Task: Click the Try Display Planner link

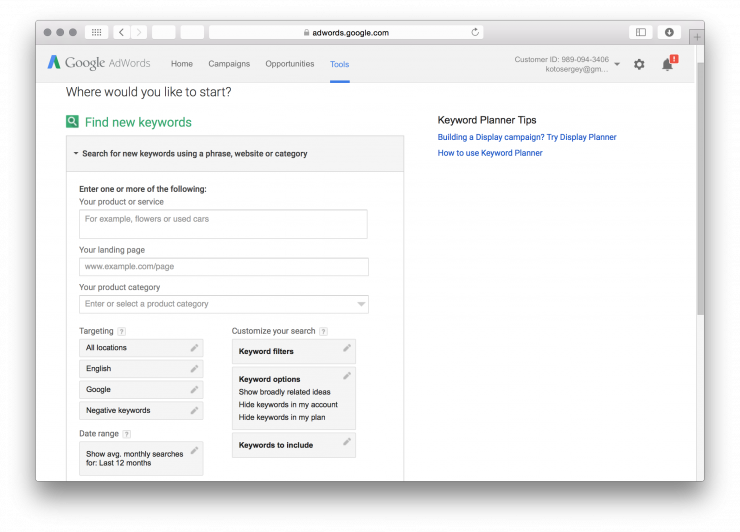Action: 582,137
